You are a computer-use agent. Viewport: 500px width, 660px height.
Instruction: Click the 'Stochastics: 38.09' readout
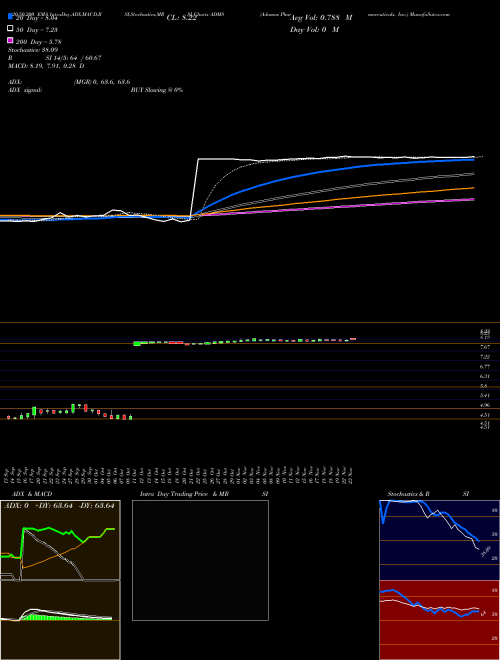[33, 50]
